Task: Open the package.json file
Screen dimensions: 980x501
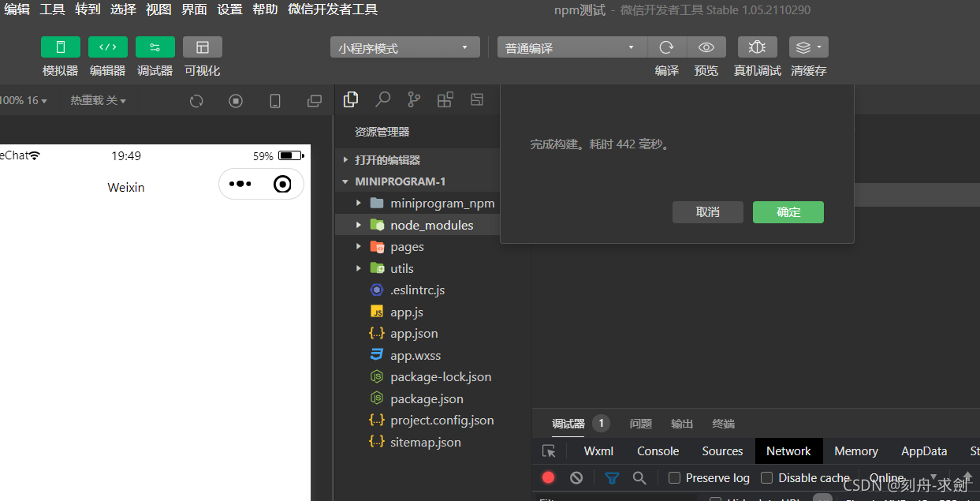Action: pos(418,398)
